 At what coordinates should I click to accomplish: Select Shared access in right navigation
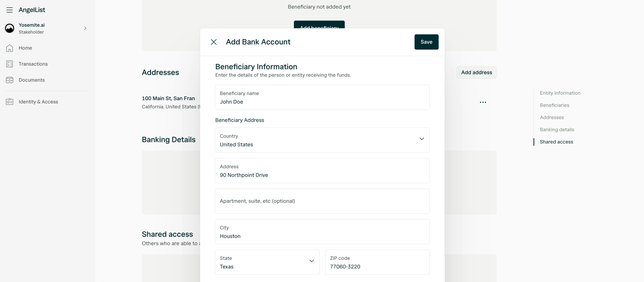[x=556, y=142]
